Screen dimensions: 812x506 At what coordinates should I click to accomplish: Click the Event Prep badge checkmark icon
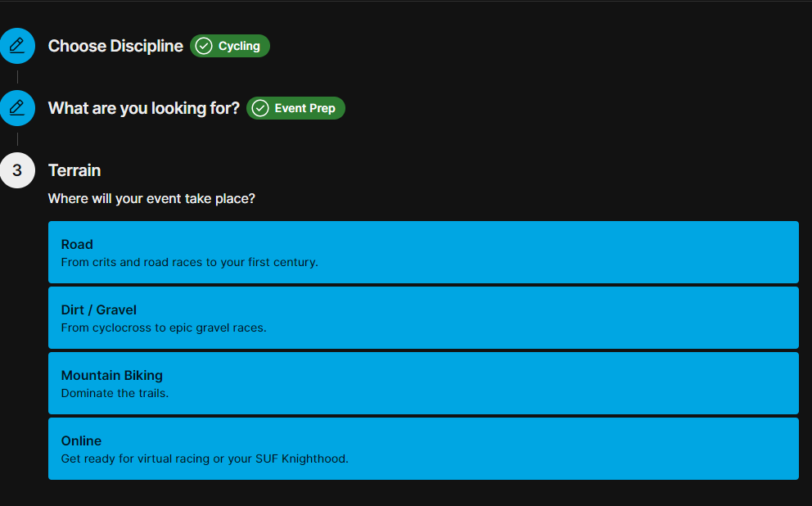[260, 108]
